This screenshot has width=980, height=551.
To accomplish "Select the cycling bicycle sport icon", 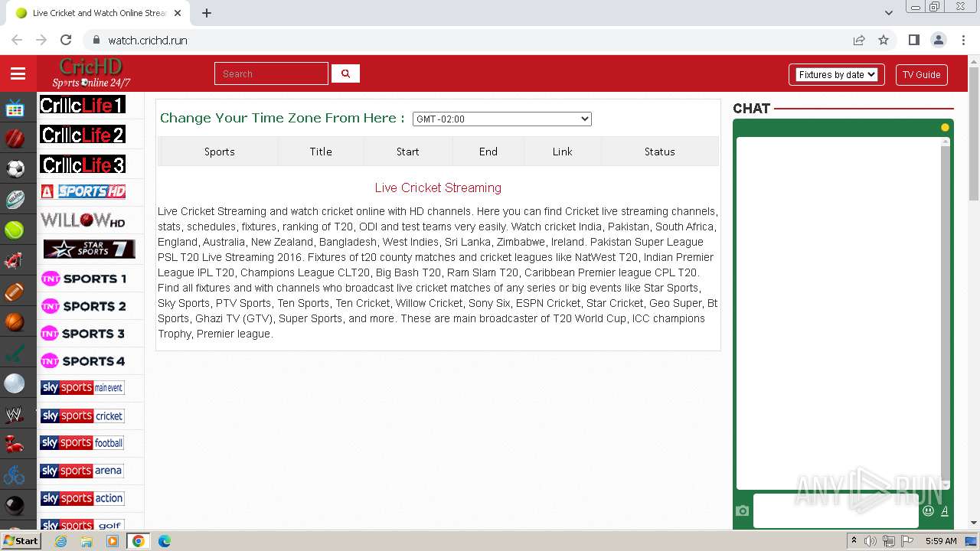I will click(x=15, y=475).
